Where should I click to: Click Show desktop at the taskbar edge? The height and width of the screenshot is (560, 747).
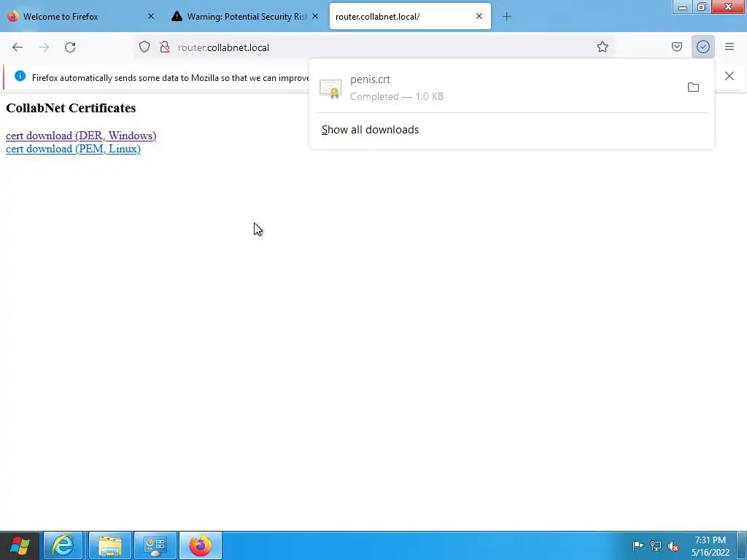742,546
